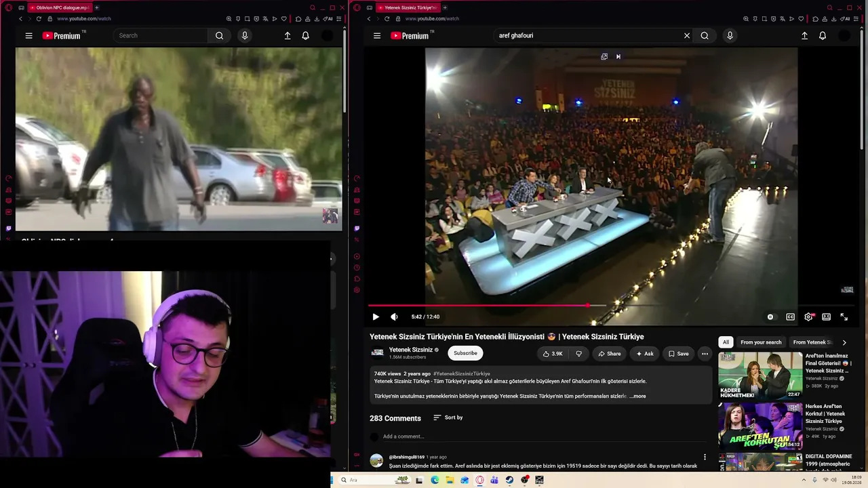The height and width of the screenshot is (488, 868).
Task: Open the Opera menu in left browser window
Action: click(x=8, y=7)
